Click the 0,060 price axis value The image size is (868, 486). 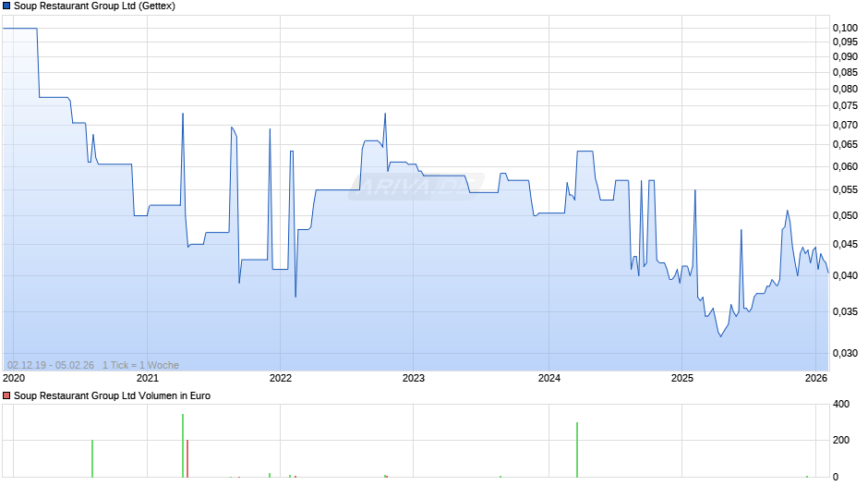click(845, 167)
